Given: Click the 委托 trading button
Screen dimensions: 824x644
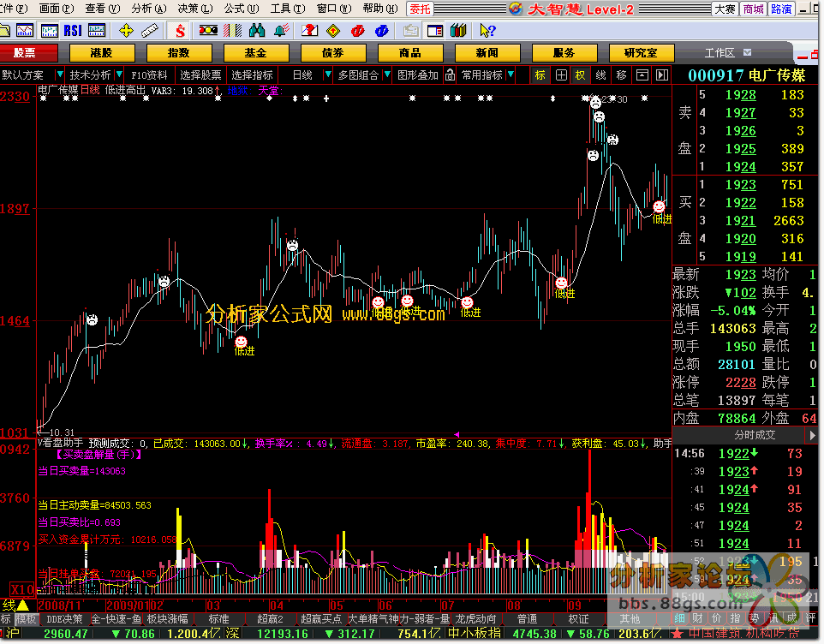Looking at the screenshot, I should [420, 9].
